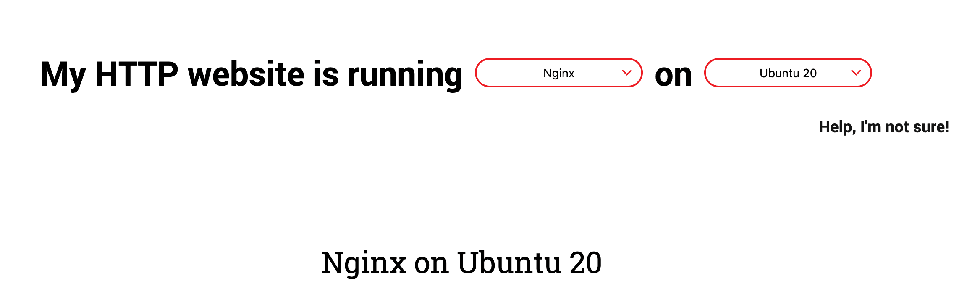The height and width of the screenshot is (289, 980).
Task: Click "Ubuntu" in the bottom instructions title
Action: click(509, 263)
